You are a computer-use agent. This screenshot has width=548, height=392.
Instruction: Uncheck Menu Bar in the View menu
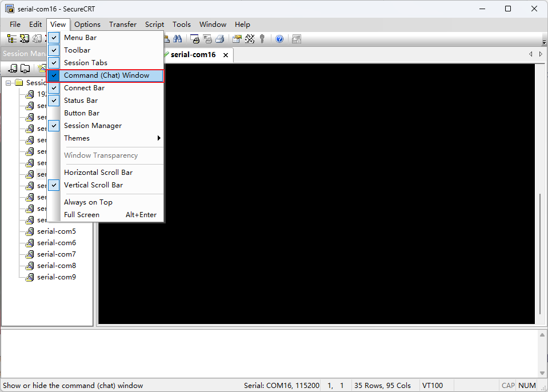coord(106,37)
